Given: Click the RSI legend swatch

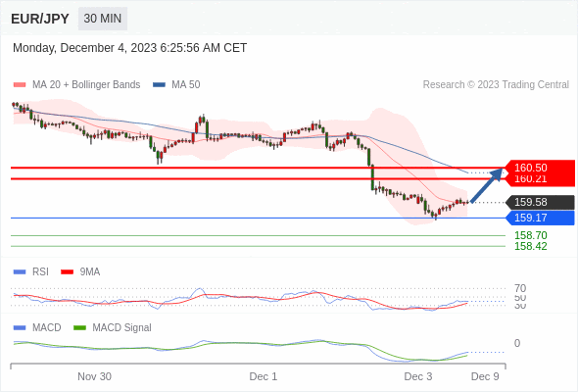Looking at the screenshot, I should 20,272.
